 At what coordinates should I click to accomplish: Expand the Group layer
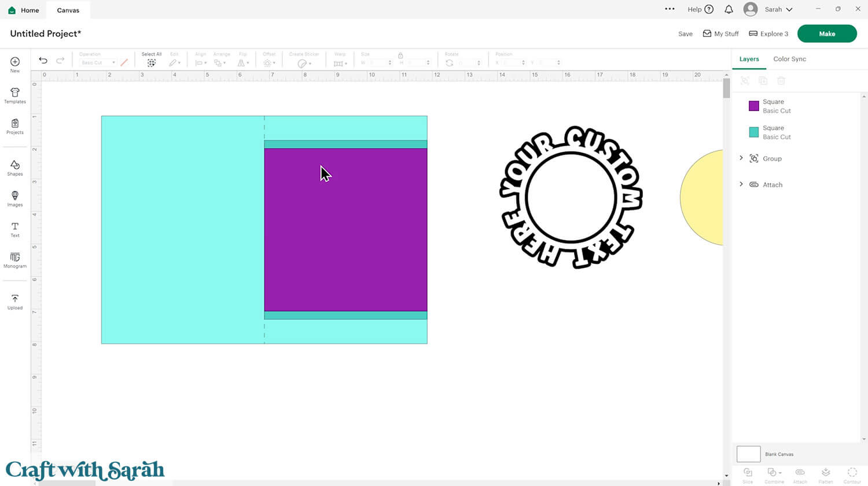click(x=741, y=158)
